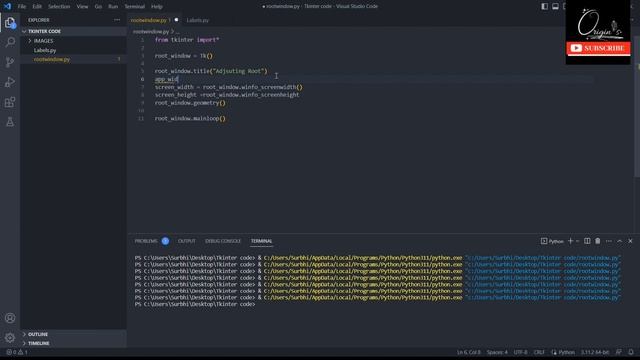Viewport: 640px width, 360px height.
Task: Collapse the TKINTER CODE folder section
Action: tap(73, 31)
